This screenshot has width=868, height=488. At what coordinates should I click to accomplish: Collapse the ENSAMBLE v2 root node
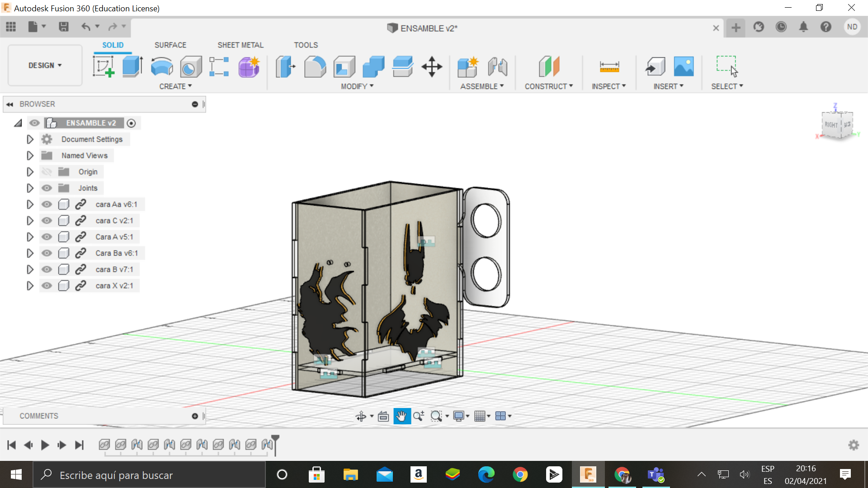tap(18, 123)
